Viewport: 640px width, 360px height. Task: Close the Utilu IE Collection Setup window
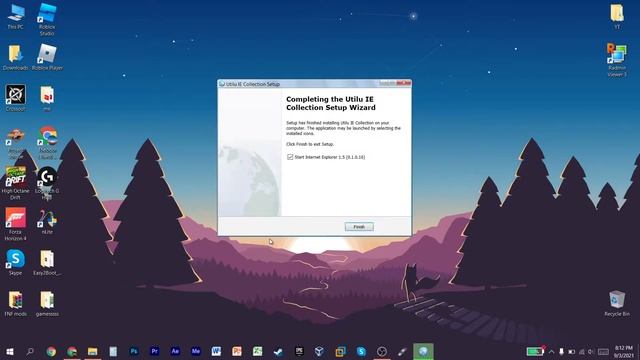pos(404,83)
